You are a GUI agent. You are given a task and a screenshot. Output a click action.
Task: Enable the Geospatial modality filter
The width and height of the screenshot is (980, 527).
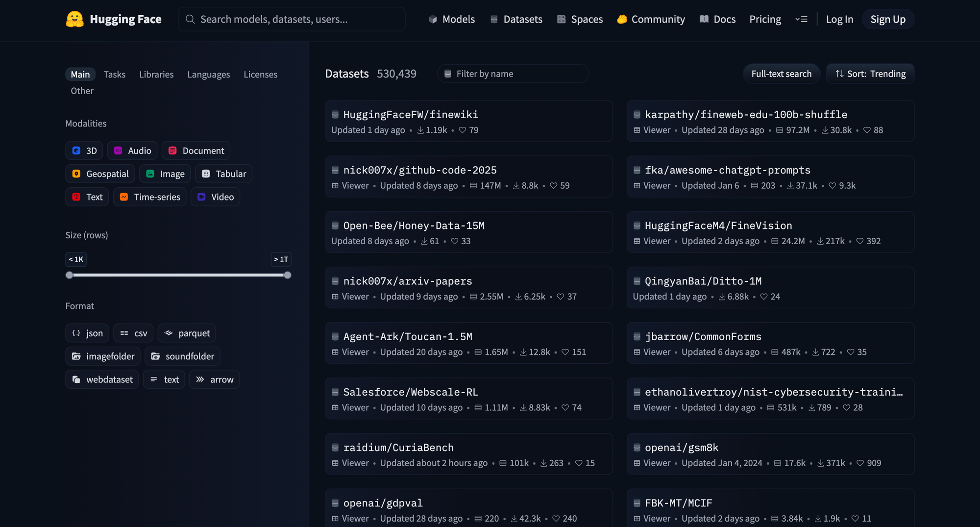(x=100, y=174)
